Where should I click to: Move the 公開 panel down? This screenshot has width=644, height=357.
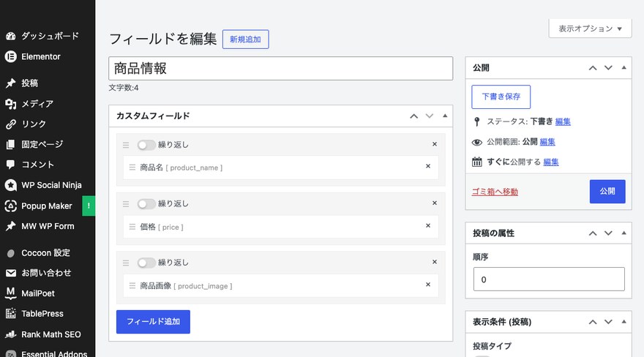(608, 68)
